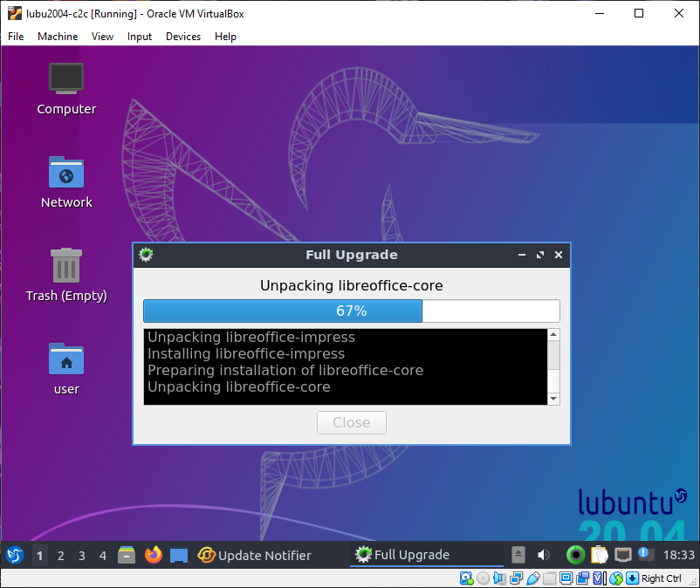Click the log scrollbar down arrow
This screenshot has height=588, width=700.
(552, 399)
